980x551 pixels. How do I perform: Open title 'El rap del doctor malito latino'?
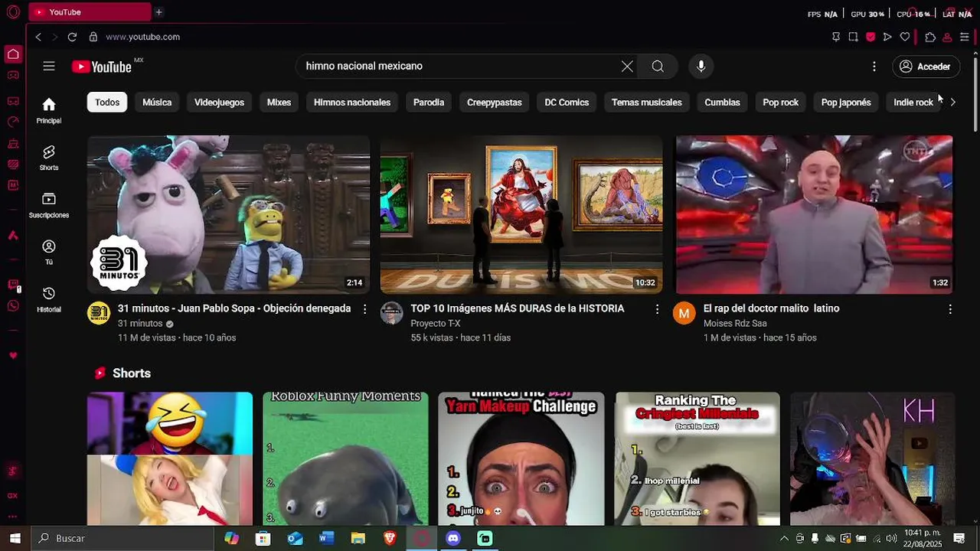coord(771,308)
